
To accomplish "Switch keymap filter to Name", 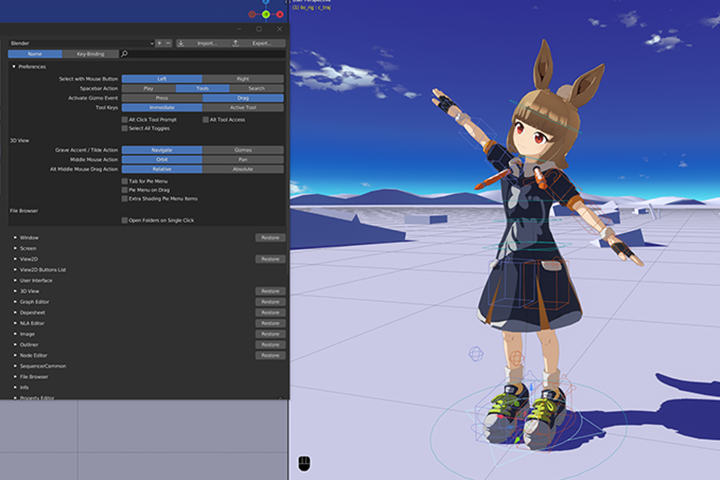I will pyautogui.click(x=35, y=54).
